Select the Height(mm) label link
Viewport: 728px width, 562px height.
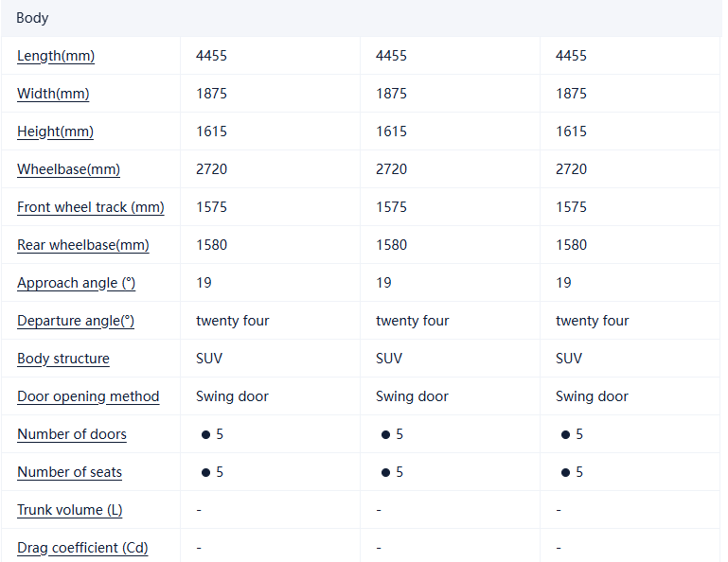[55, 132]
